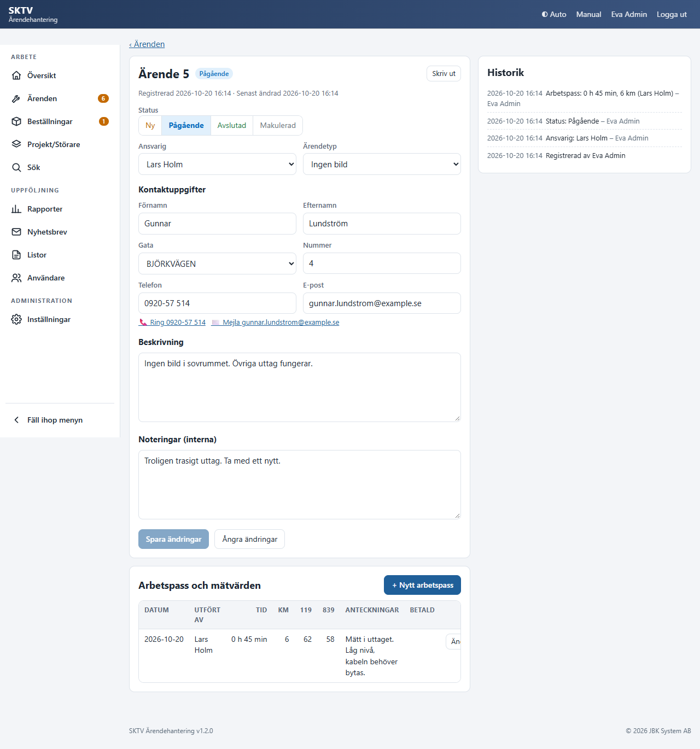
Task: Go back via the Ärenden breadcrumb link
Action: click(147, 44)
